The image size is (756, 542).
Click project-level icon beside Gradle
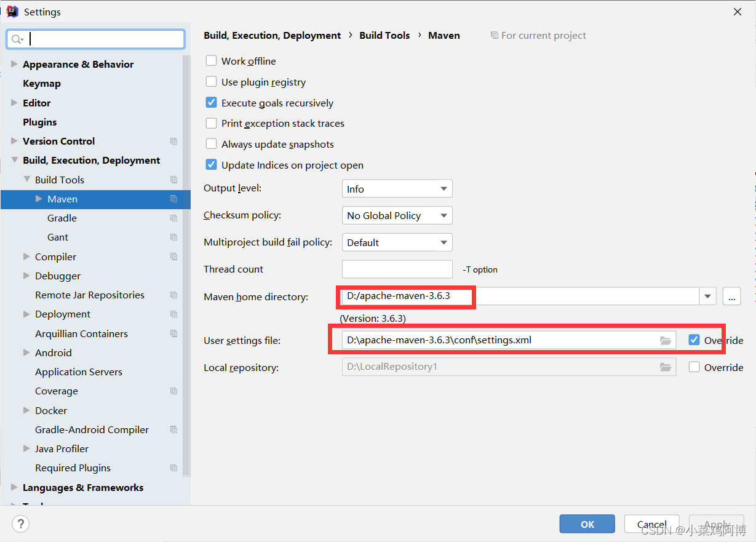(x=174, y=218)
